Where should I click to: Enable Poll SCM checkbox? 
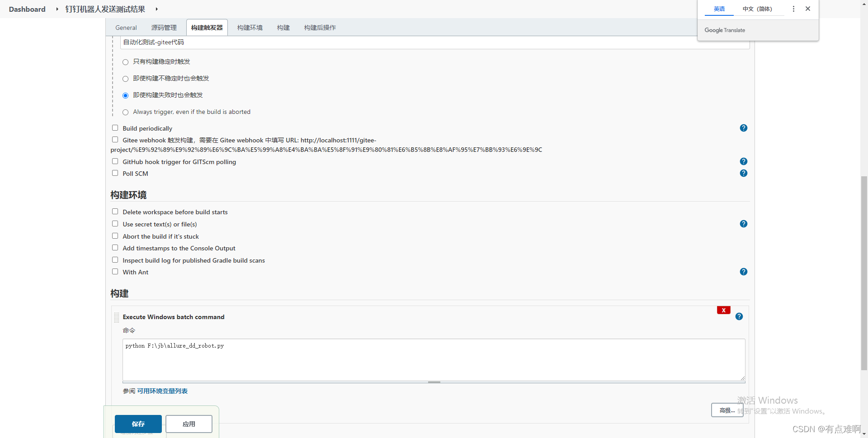tap(115, 173)
